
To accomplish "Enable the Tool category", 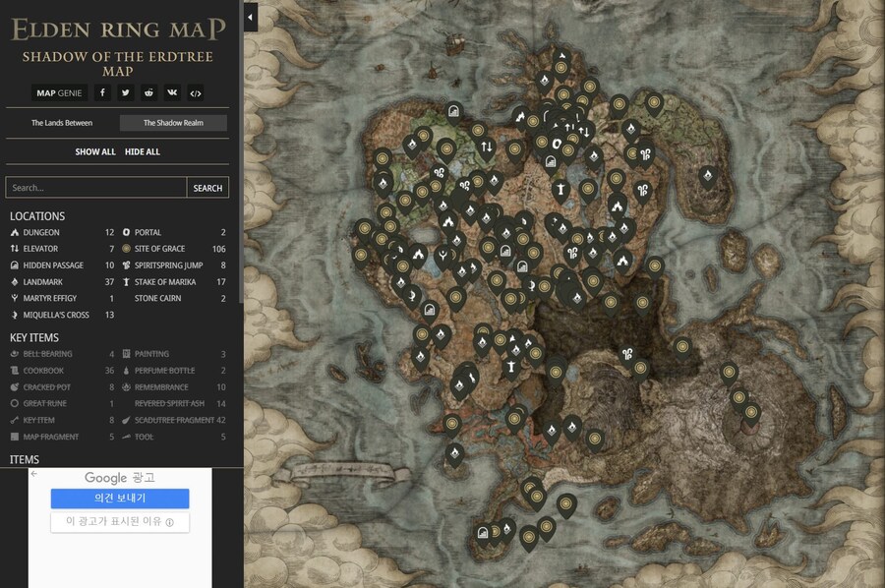I will coord(174,437).
